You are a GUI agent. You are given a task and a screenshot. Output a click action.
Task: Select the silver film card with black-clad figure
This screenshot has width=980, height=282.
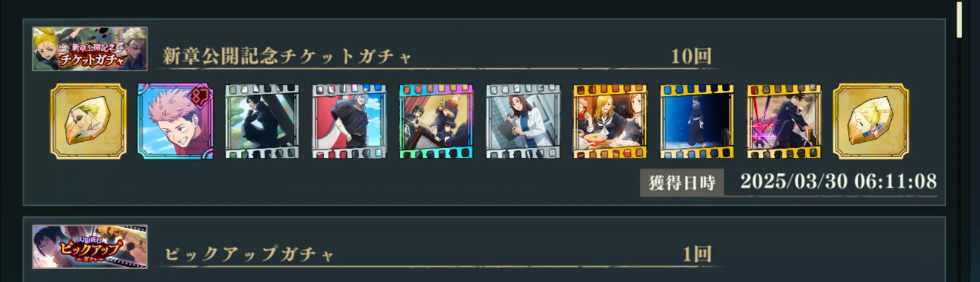tap(262, 121)
